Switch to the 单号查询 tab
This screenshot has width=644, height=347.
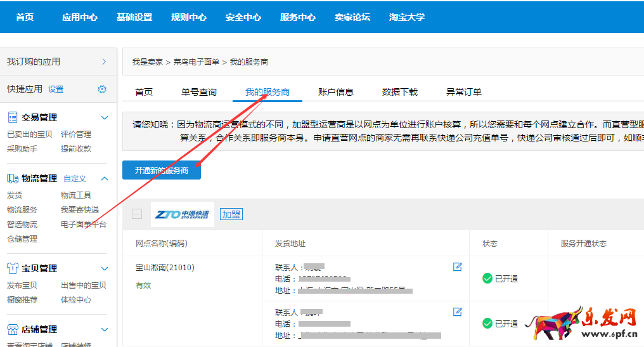[x=198, y=92]
